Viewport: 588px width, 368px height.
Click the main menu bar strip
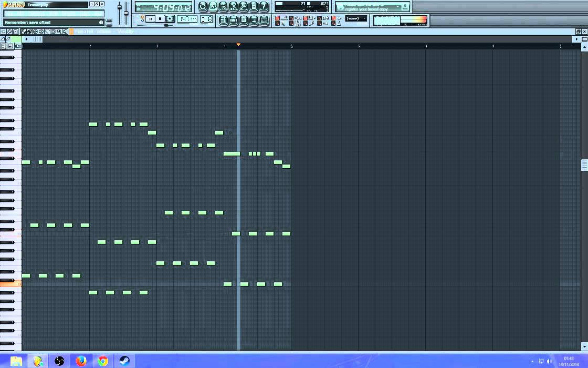(54, 14)
